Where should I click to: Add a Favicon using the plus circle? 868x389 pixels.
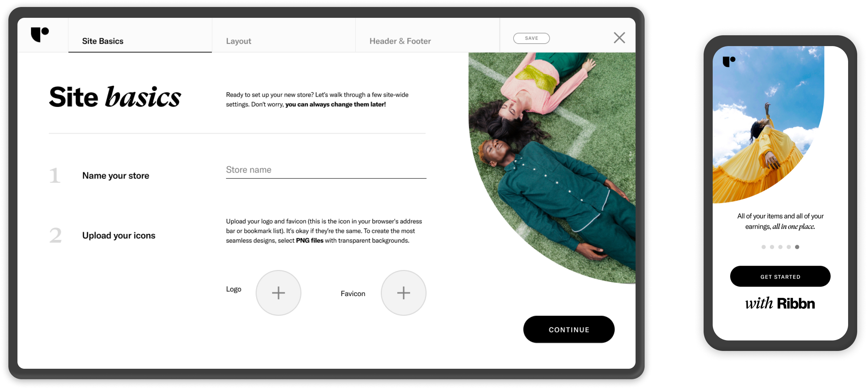click(x=403, y=293)
